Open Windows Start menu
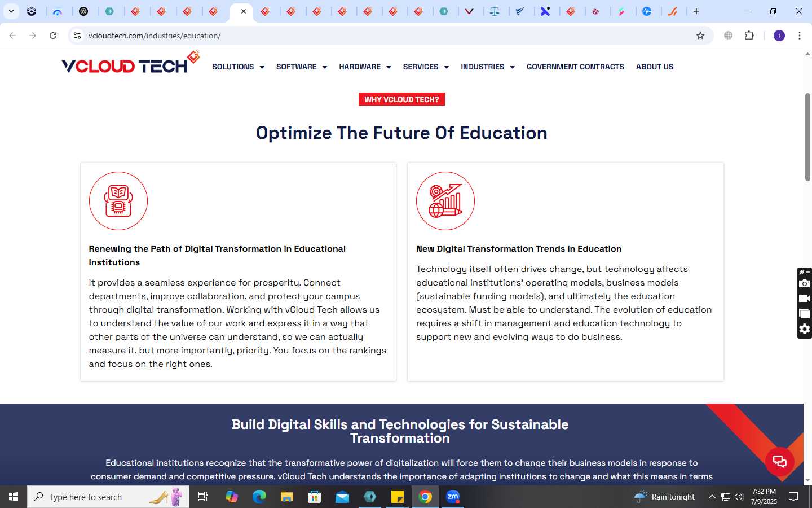 (x=14, y=497)
